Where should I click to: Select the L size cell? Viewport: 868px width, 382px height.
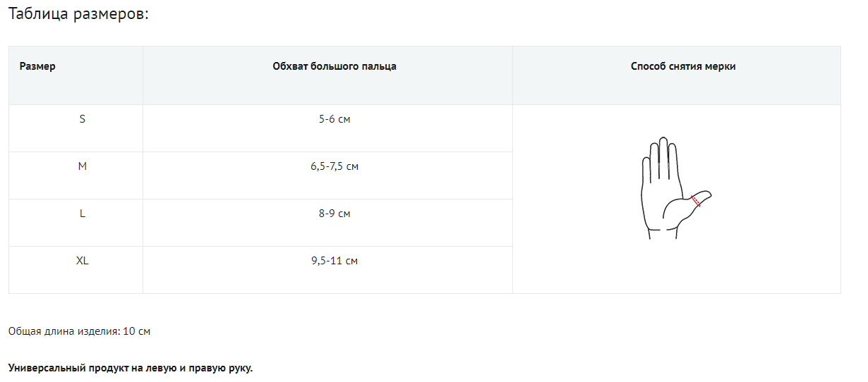coord(83,214)
